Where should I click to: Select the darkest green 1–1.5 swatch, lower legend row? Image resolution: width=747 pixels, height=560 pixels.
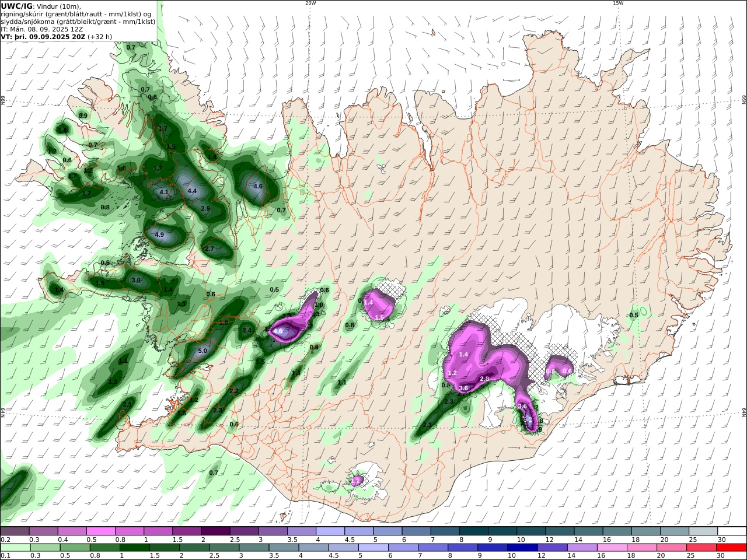[134, 548]
